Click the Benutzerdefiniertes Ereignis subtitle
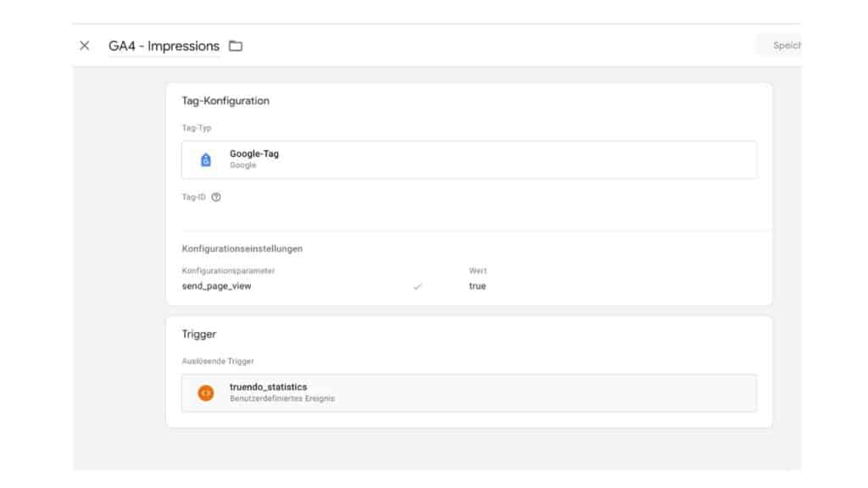Viewport: 868px width, 488px height. pyautogui.click(x=282, y=398)
